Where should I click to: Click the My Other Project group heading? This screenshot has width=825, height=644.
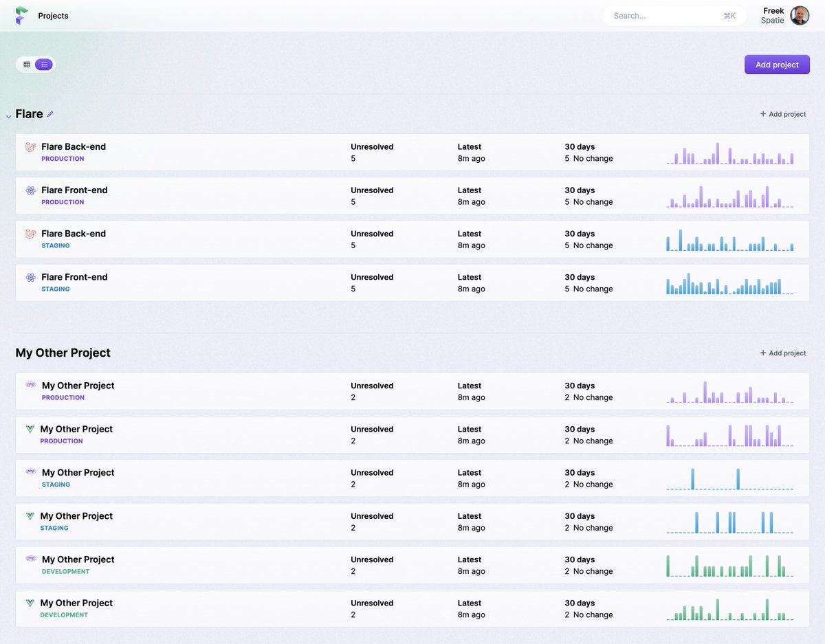[63, 353]
